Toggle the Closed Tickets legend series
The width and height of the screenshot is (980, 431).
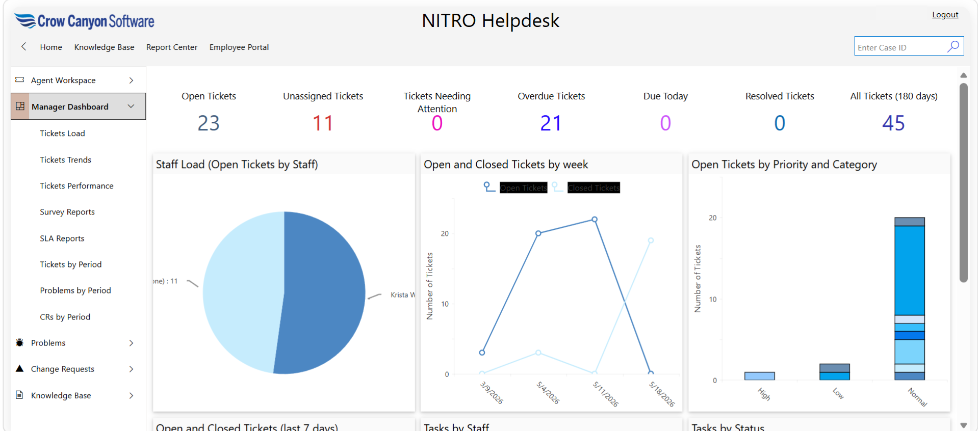(586, 187)
